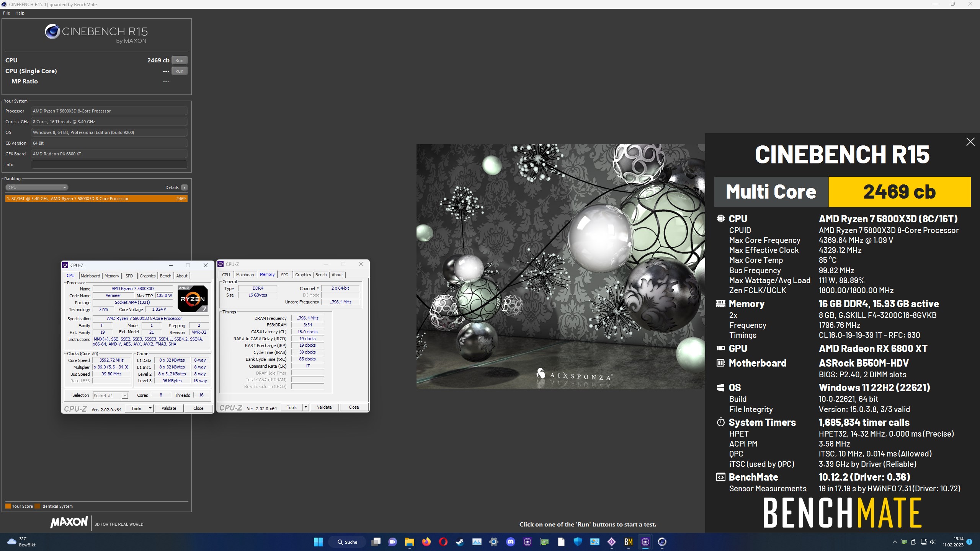This screenshot has width=980, height=551.
Task: Run the multi-core CPU benchmark
Action: pos(179,60)
